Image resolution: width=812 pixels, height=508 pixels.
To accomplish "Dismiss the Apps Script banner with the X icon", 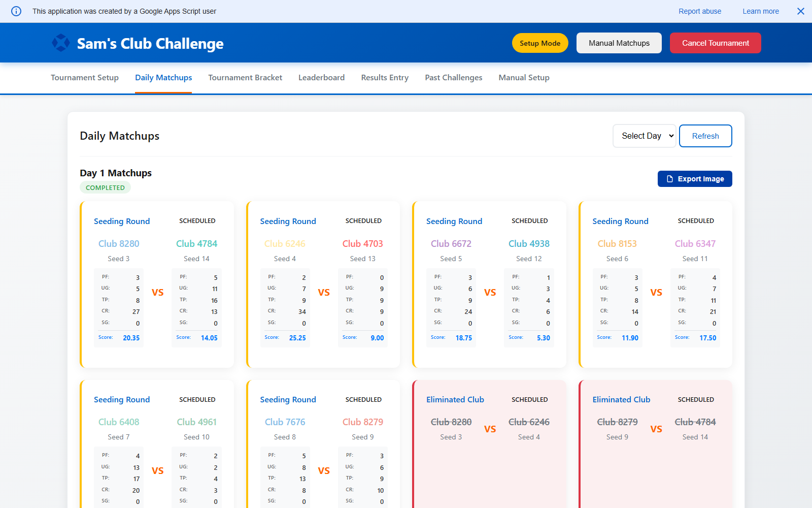I will [800, 11].
